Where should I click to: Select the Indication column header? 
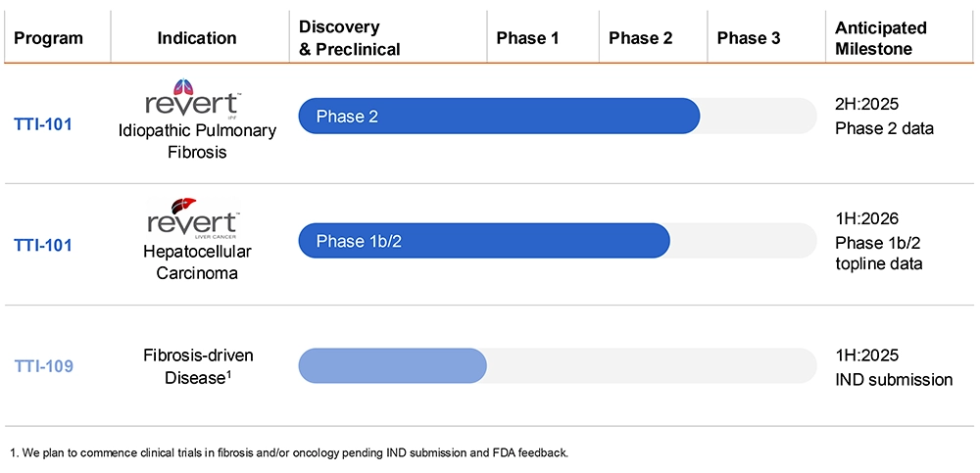pos(196,38)
